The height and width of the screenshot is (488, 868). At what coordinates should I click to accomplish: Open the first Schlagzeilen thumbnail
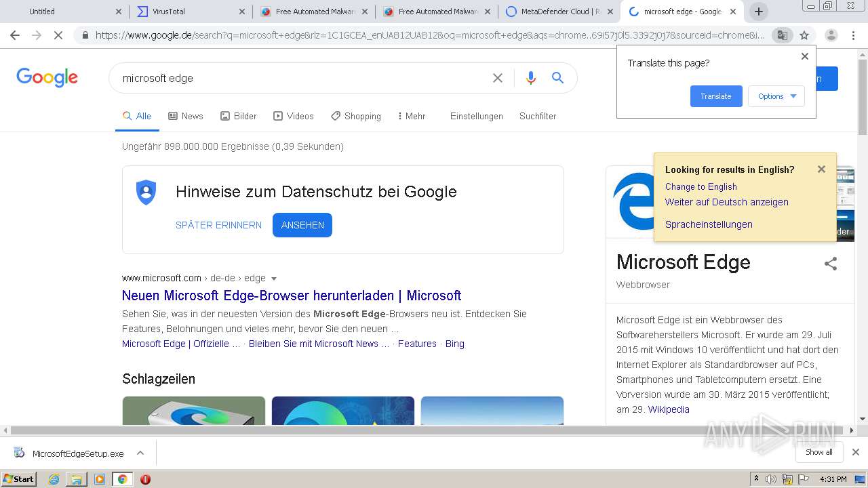coord(194,411)
